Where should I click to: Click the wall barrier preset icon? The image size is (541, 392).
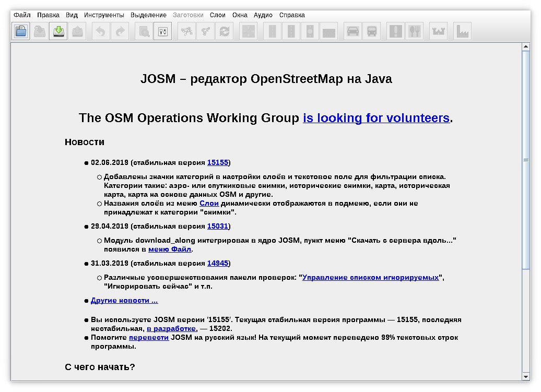(x=328, y=31)
